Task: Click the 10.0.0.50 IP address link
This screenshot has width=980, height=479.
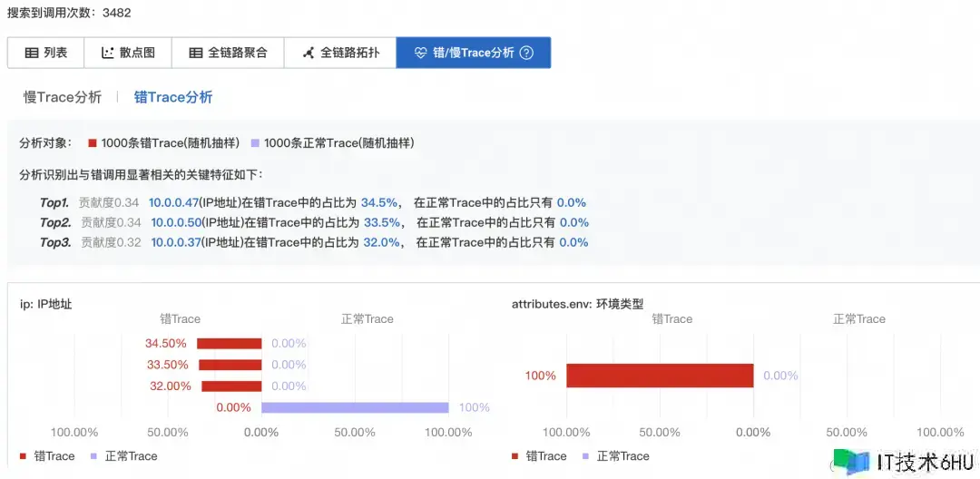Action: point(175,222)
